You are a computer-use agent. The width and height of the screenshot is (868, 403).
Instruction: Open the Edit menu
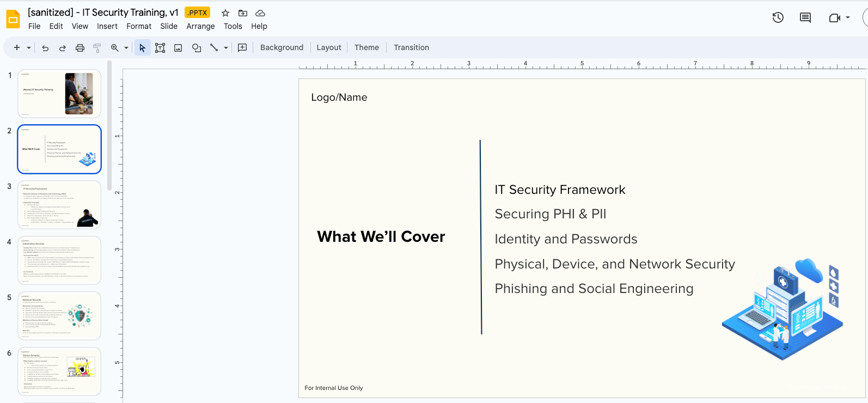56,26
